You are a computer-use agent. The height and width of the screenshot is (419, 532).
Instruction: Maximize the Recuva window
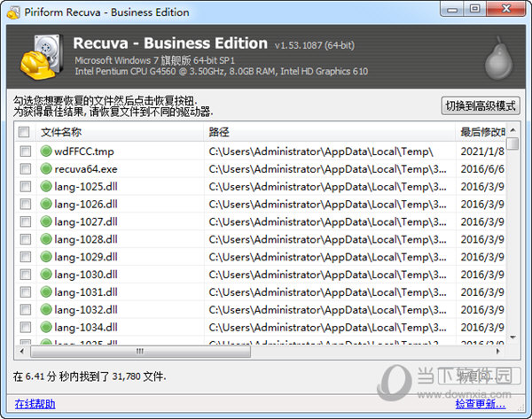474,9
